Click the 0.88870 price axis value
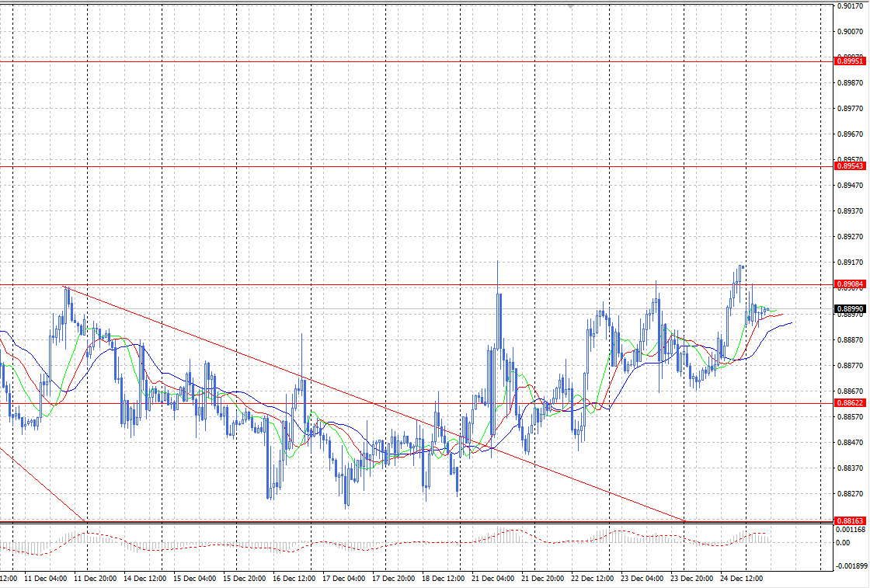This screenshot has width=870, height=588. pyautogui.click(x=850, y=339)
